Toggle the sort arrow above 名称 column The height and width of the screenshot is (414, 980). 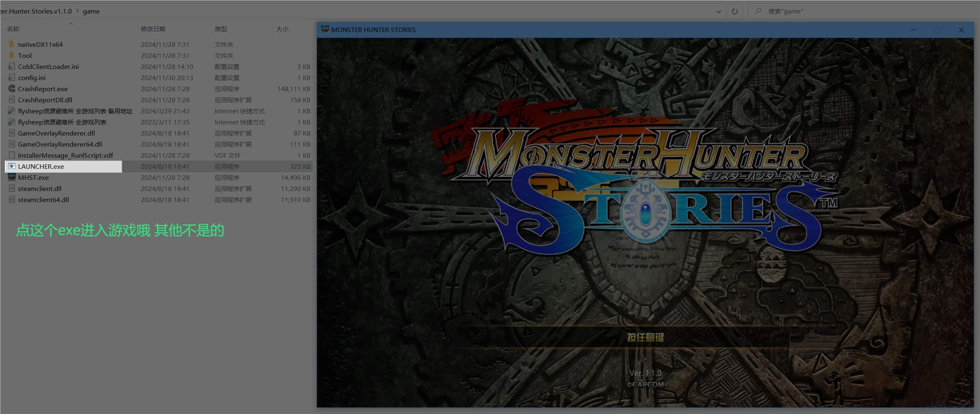point(71,23)
